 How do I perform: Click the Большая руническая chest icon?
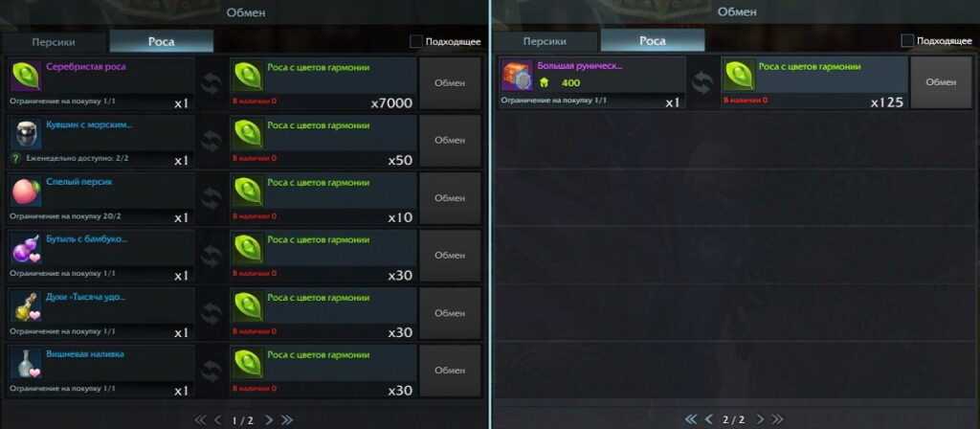point(517,76)
